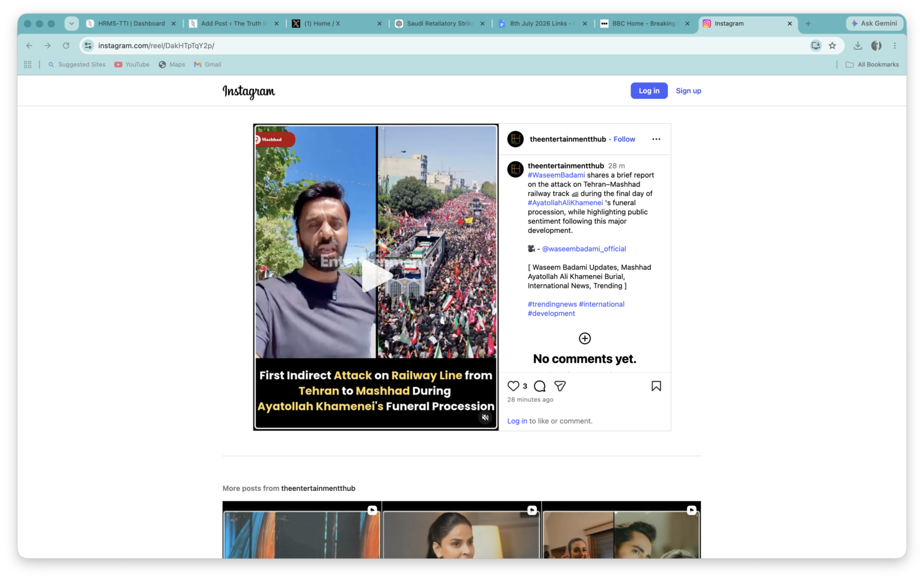The width and height of the screenshot is (924, 580).
Task: Close the Instagram tab
Action: pyautogui.click(x=790, y=23)
